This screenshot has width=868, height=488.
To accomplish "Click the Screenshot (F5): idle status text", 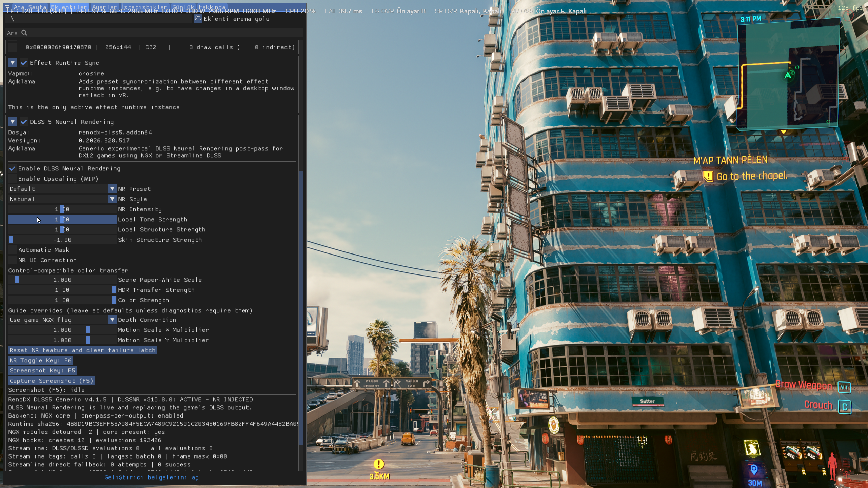I will [46, 390].
